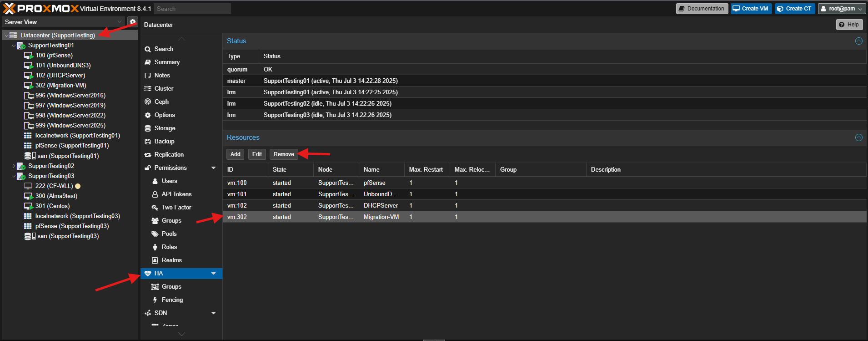The image size is (868, 341).
Task: Click the Options gear icon
Action: click(x=148, y=115)
